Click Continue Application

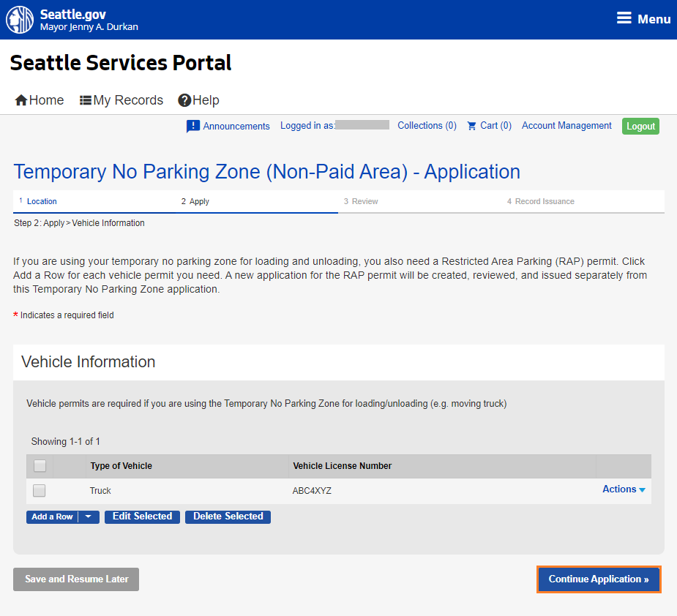pos(598,579)
